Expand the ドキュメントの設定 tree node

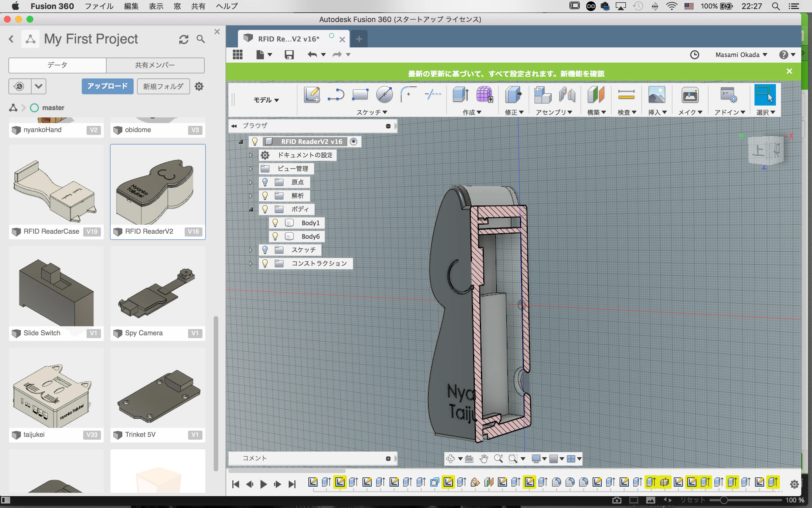[x=251, y=155]
